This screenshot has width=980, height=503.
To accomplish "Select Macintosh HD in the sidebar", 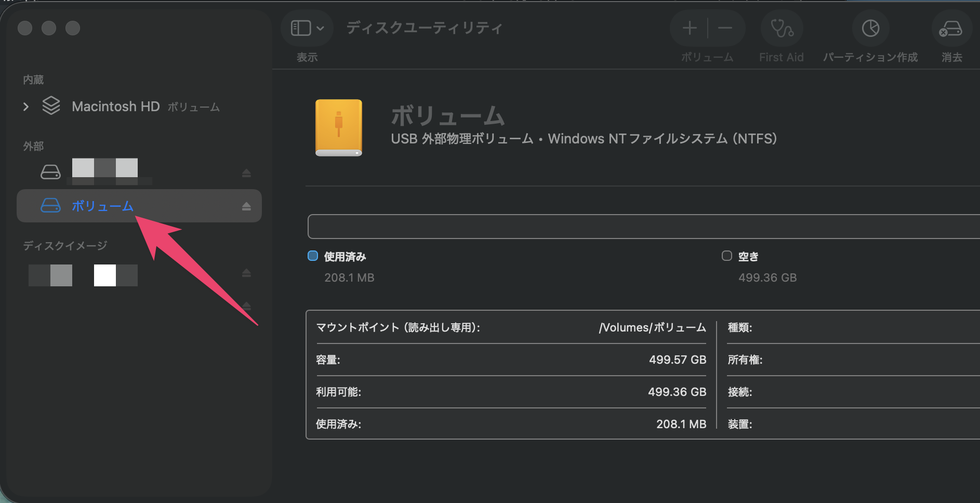I will tap(115, 107).
